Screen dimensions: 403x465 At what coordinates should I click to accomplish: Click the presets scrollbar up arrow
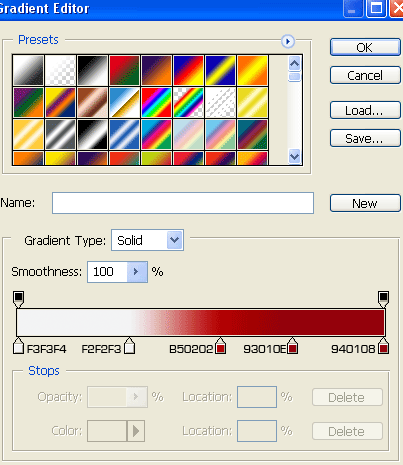(294, 63)
